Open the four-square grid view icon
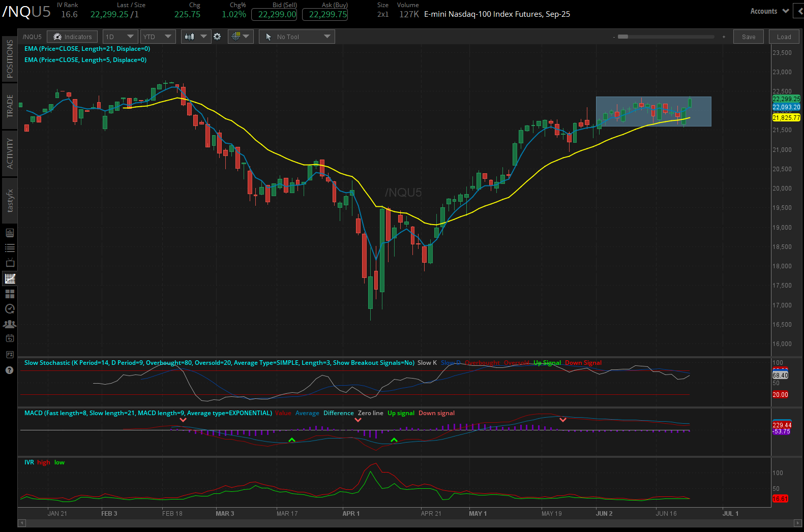Viewport: 804px width, 532px height. click(x=10, y=294)
